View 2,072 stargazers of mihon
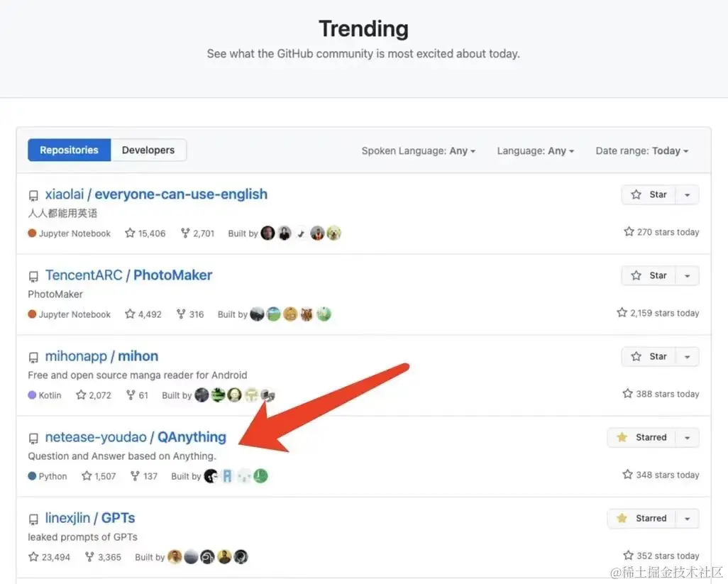 [x=94, y=395]
